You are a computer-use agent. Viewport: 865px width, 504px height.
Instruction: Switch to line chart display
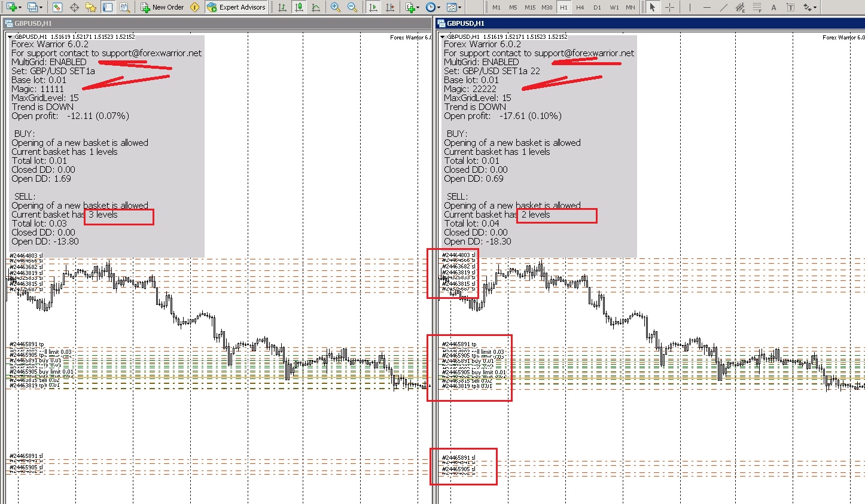click(315, 7)
